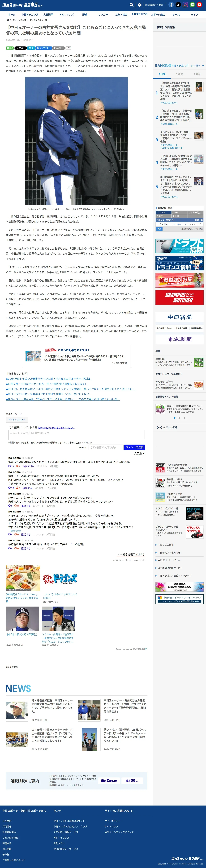Select プロ野球 score tab
This screenshot has width=206, height=868.
pos(163,213)
